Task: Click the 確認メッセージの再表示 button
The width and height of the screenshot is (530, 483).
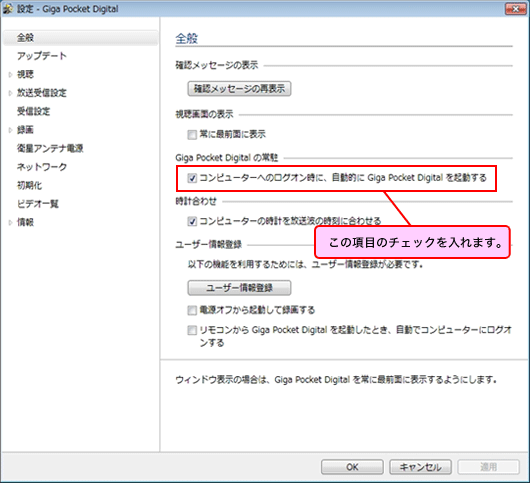Action: click(x=239, y=89)
